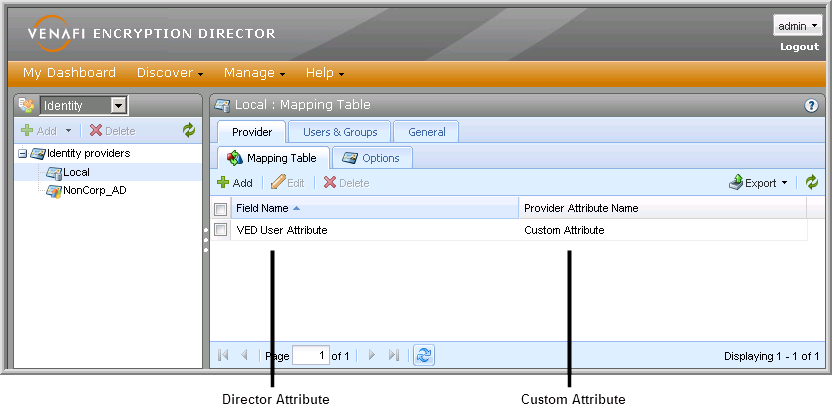The image size is (832, 417).
Task: Click the Provider Attribute Name column header
Action: pyautogui.click(x=663, y=208)
